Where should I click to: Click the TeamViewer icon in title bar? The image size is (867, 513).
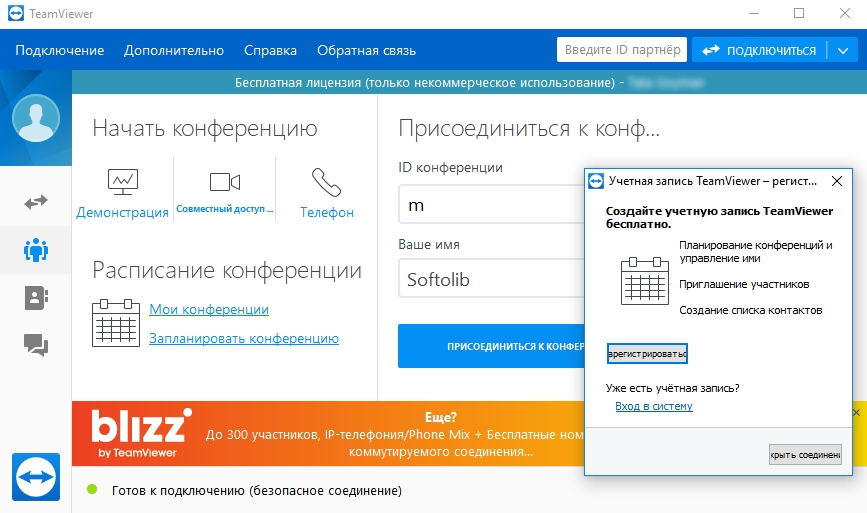[x=15, y=13]
